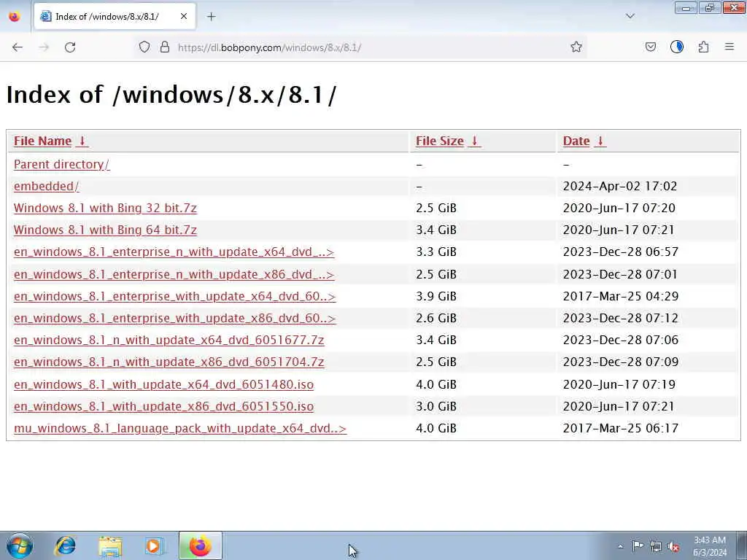
Task: Click the date 2024-Apr-02 17:02
Action: [620, 186]
